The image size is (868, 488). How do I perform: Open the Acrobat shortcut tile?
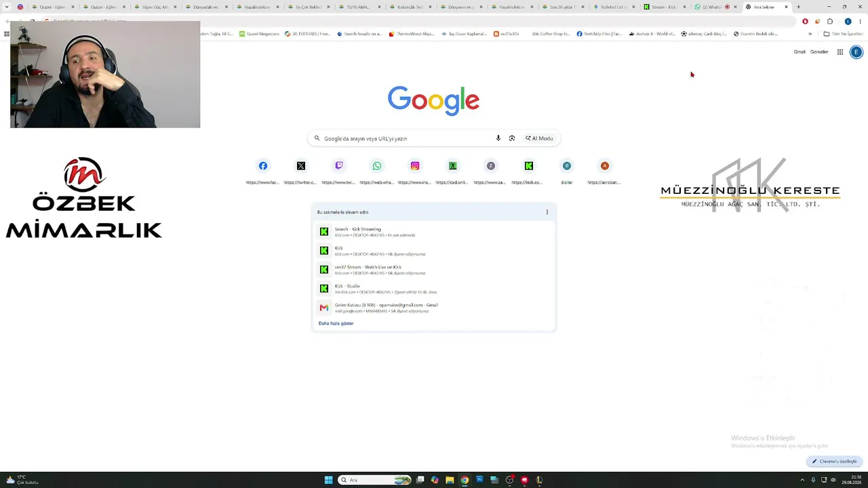coord(604,171)
